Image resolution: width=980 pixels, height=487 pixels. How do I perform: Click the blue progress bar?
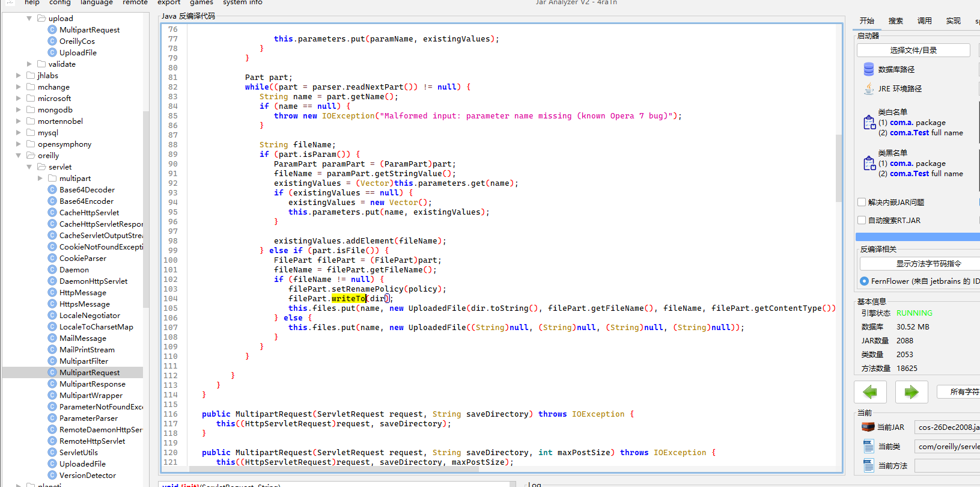click(x=918, y=237)
